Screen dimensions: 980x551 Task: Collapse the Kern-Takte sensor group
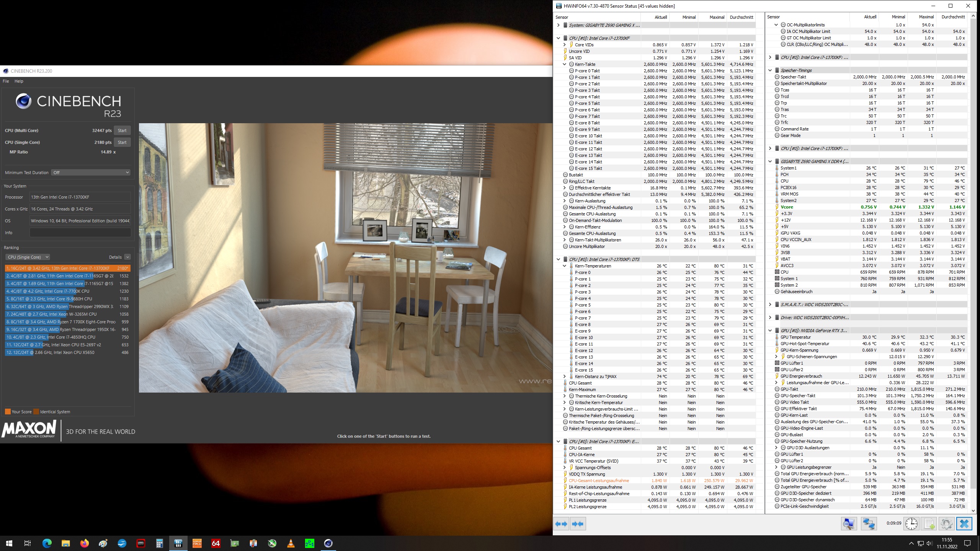pyautogui.click(x=564, y=64)
